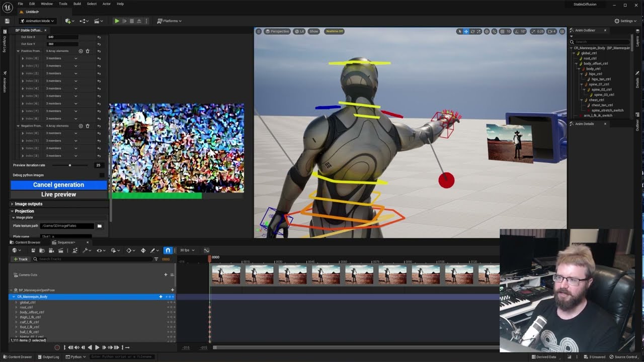Reset Out Size X to default
Image resolution: width=644 pixels, height=362 pixels.
99,37
